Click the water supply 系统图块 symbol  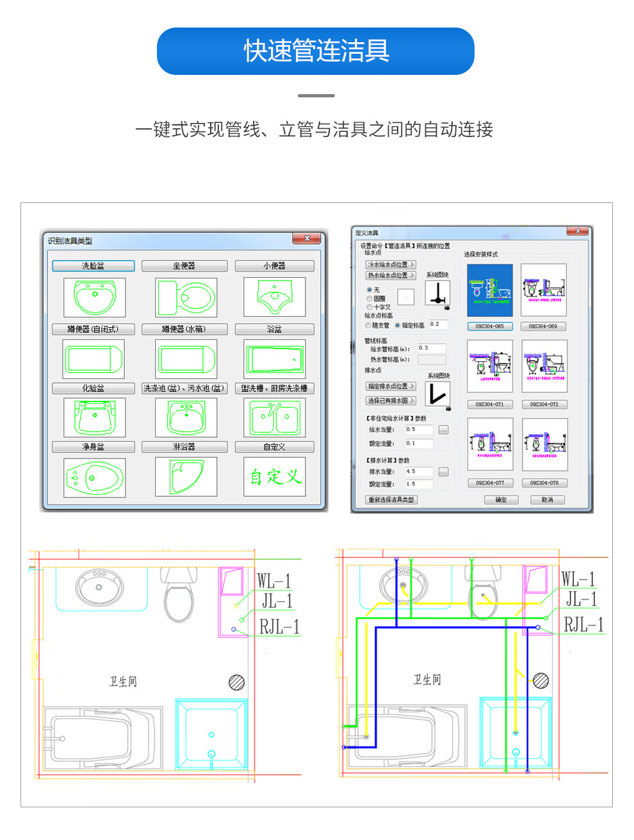(x=437, y=293)
